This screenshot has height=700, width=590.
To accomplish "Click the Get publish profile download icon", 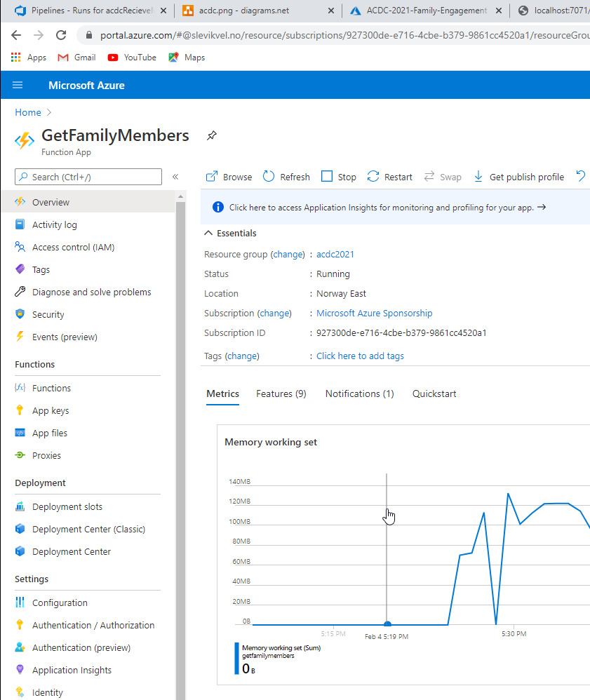I will tap(478, 177).
